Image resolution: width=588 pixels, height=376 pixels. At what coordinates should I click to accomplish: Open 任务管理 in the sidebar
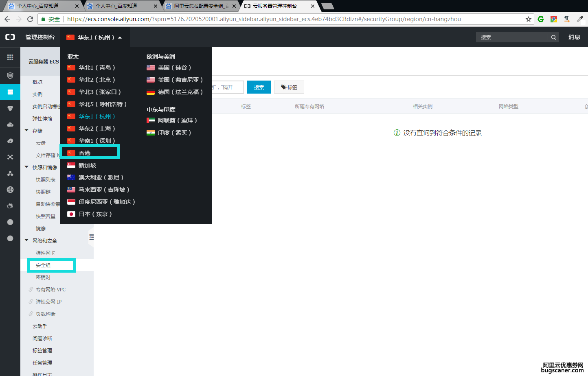point(42,363)
